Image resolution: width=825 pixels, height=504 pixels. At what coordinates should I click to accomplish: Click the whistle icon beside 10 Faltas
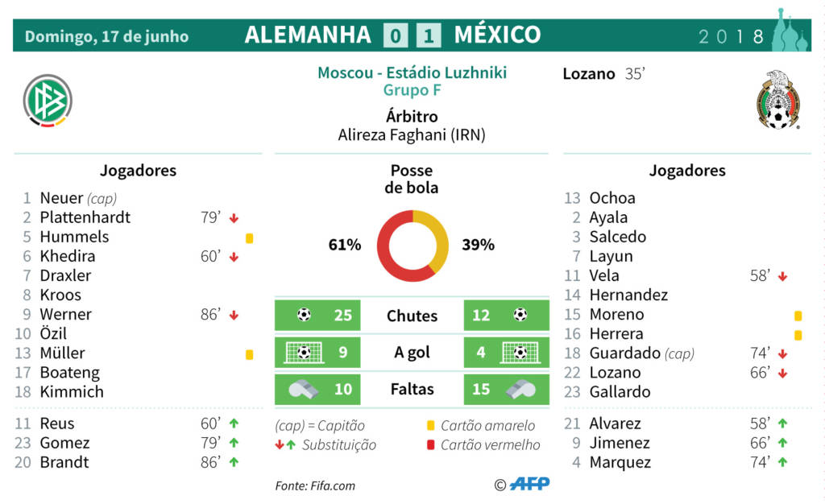[304, 389]
